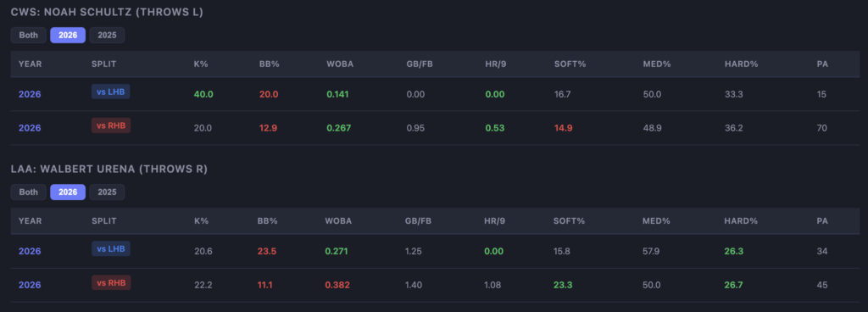The width and height of the screenshot is (868, 312).
Task: Open 2026 year link in Schultz vs LHB row
Action: [30, 94]
